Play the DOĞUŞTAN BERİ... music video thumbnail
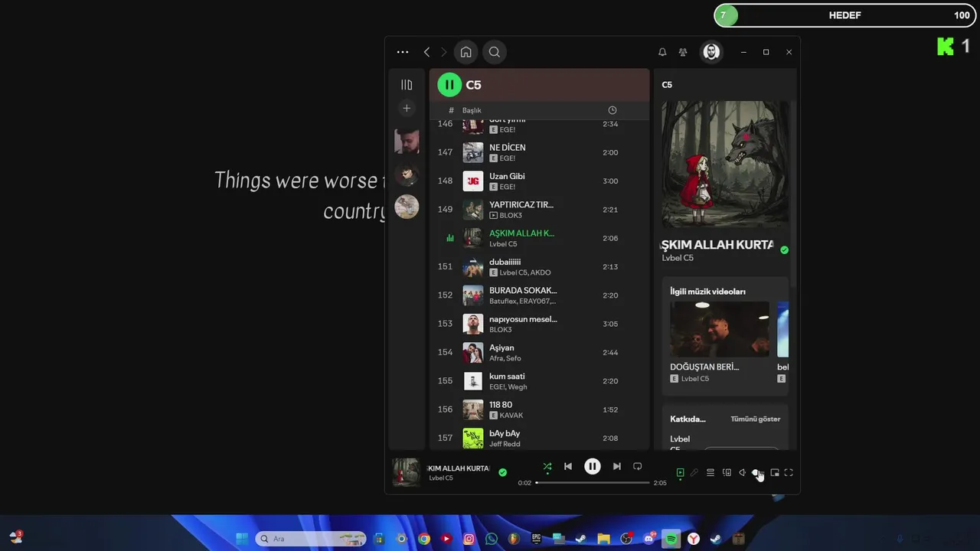Viewport: 980px width, 551px height. click(720, 329)
